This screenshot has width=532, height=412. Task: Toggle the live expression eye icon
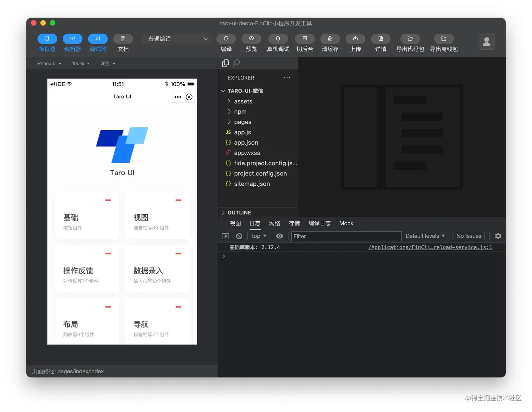pyautogui.click(x=279, y=236)
